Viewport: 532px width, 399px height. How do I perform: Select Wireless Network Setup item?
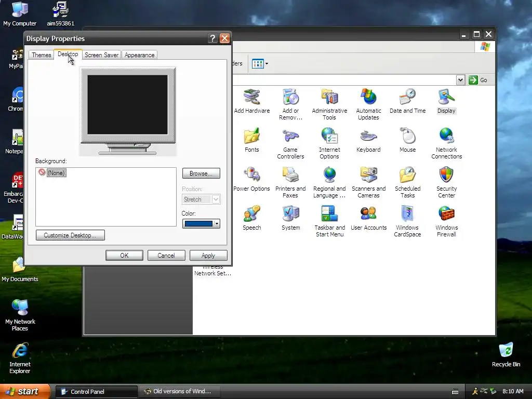pos(212,271)
